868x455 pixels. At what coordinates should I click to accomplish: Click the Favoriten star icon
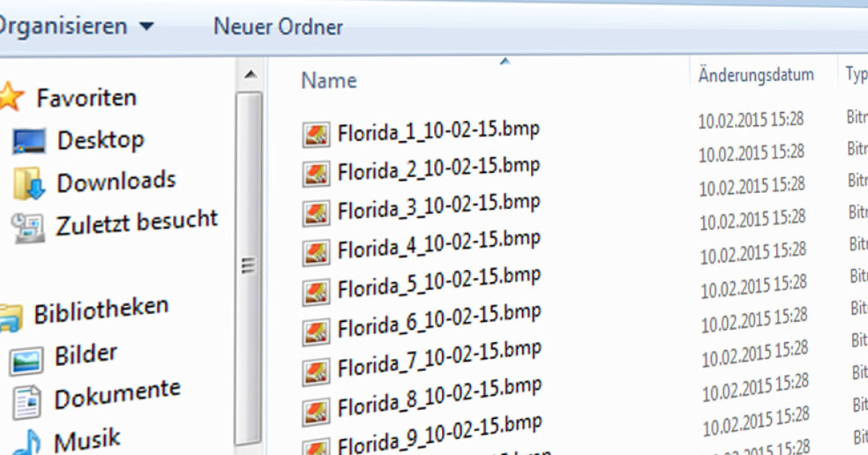click(10, 96)
